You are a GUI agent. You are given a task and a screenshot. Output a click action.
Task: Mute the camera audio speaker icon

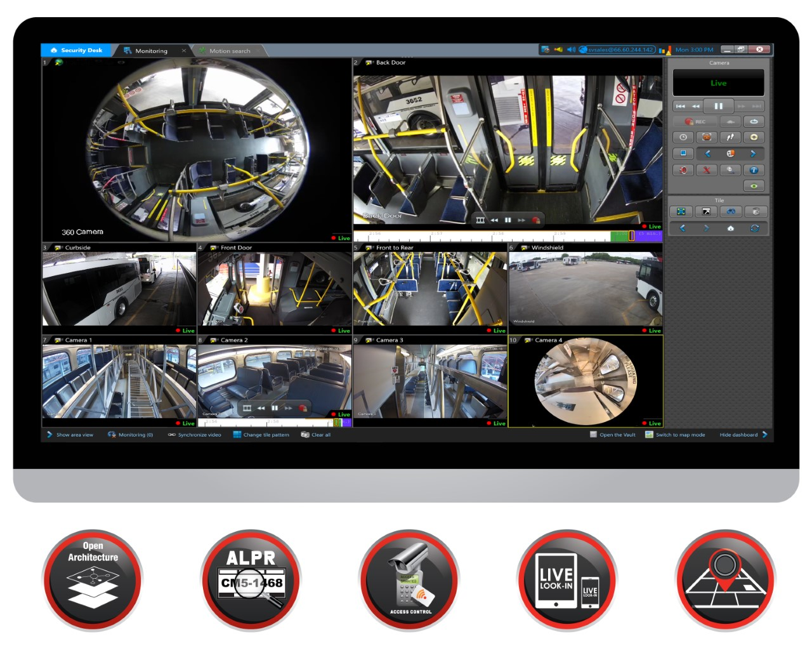683,170
